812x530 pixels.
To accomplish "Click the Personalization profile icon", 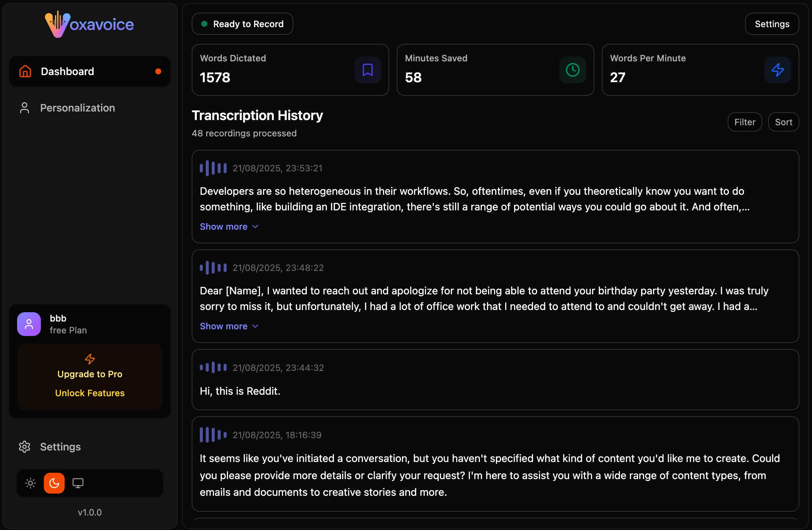I will click(x=25, y=108).
